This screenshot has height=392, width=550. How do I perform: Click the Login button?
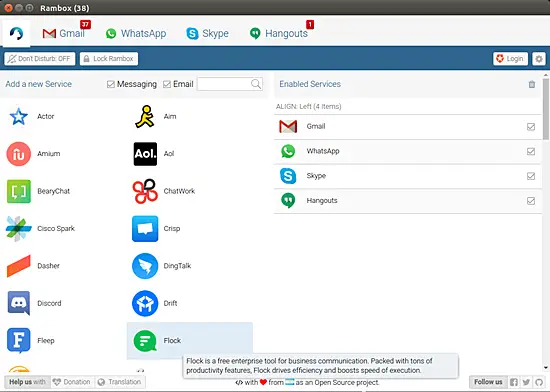(510, 59)
